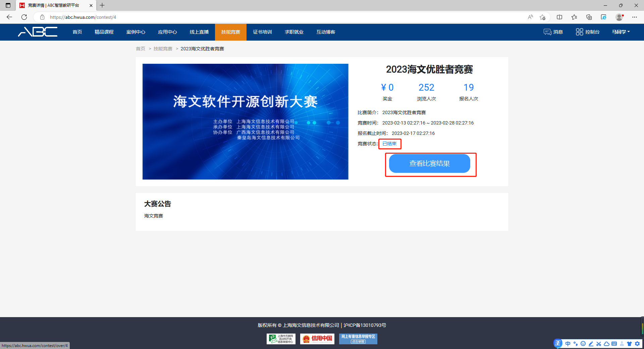Open the IME soft keyboard icon
Viewport: 644px width, 349px height.
click(x=614, y=344)
